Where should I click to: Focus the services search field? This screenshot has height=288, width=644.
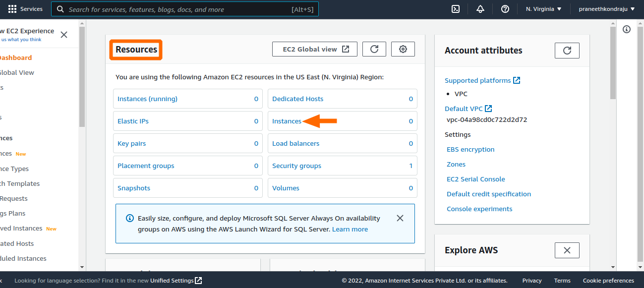185,9
